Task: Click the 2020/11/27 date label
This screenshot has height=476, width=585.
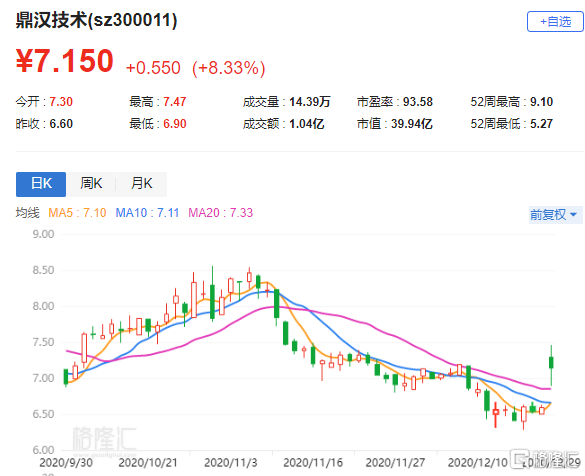Action: tap(395, 463)
